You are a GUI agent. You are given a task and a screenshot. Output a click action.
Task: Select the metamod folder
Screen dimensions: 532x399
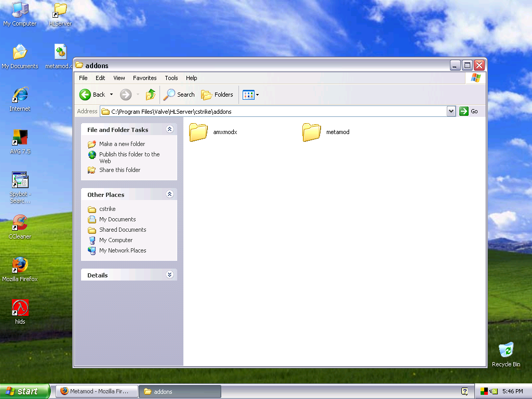[326, 132]
